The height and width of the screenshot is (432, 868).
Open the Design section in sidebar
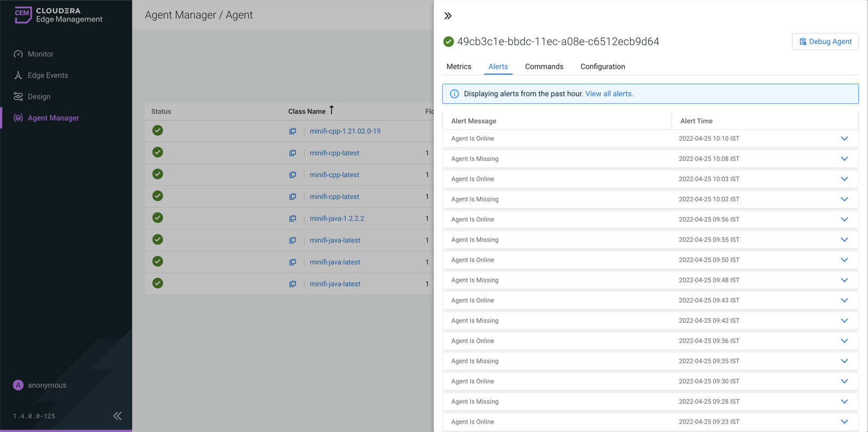click(x=39, y=96)
